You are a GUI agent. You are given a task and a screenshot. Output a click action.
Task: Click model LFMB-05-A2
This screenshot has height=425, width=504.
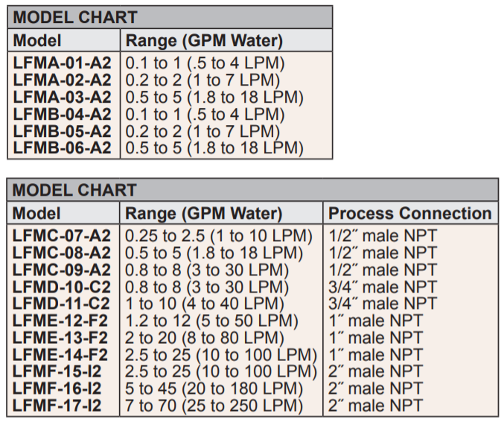tap(63, 131)
